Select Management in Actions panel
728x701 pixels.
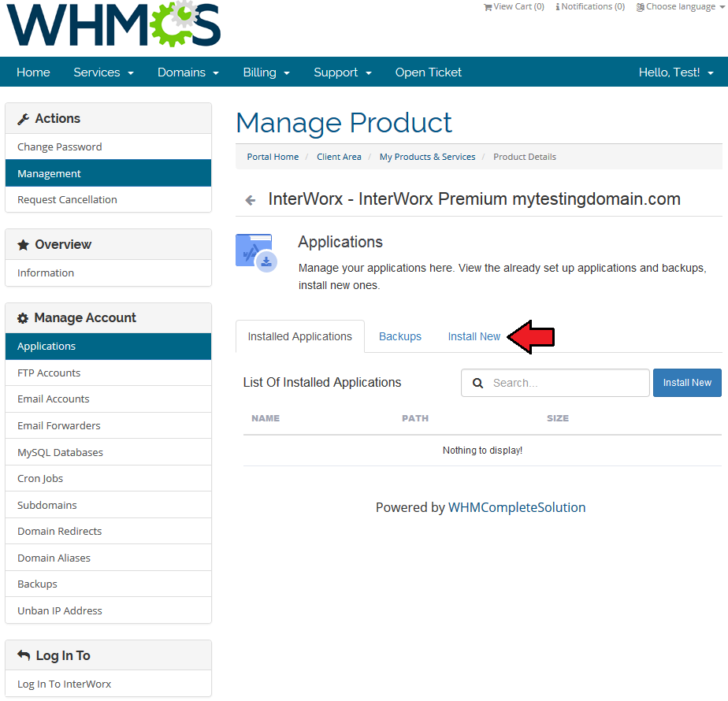tap(108, 173)
